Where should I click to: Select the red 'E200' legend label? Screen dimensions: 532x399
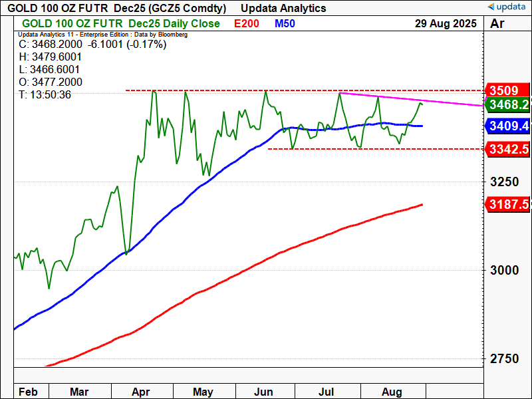click(247, 23)
